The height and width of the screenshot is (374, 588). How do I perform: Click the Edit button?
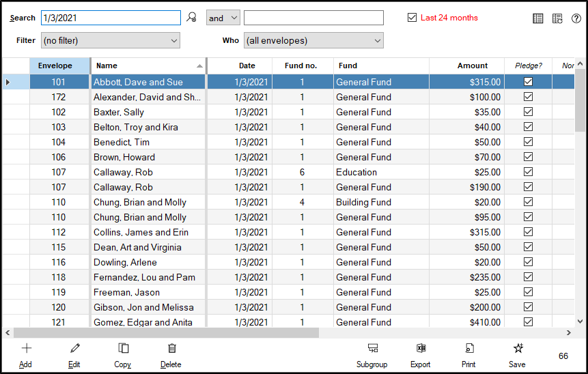coord(74,354)
